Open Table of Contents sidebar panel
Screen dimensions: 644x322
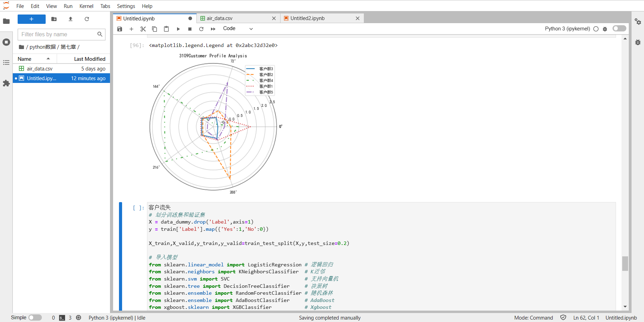pos(6,63)
